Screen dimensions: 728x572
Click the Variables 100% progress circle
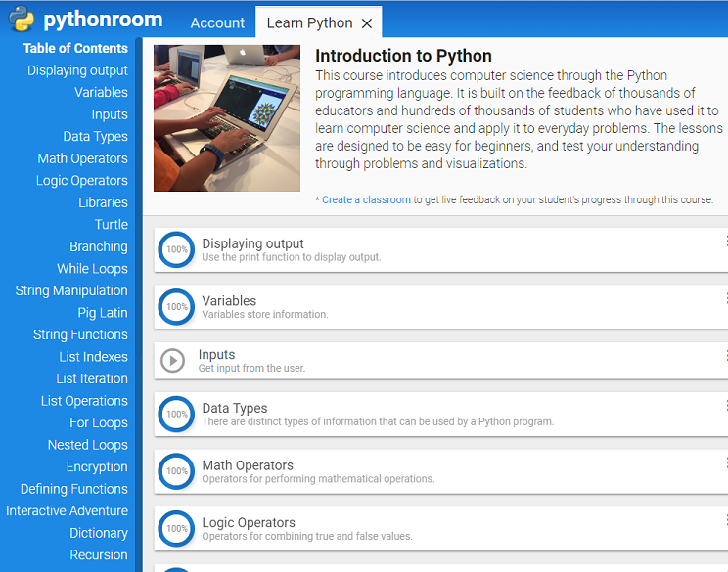tap(176, 307)
